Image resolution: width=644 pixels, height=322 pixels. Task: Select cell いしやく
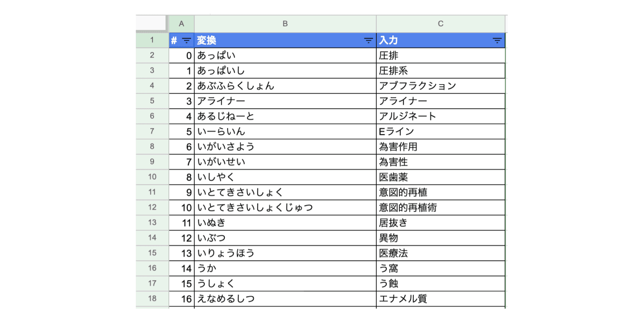pyautogui.click(x=286, y=177)
